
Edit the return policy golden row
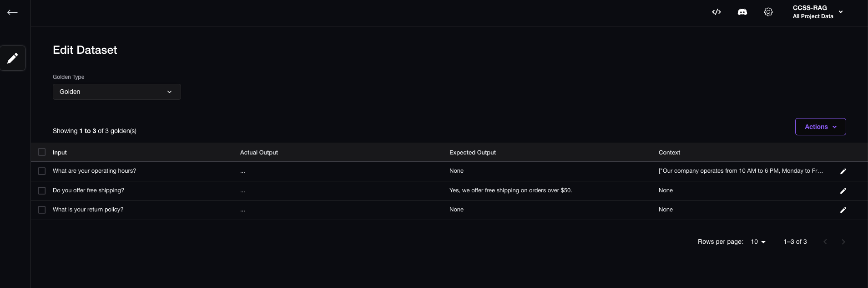(x=843, y=210)
